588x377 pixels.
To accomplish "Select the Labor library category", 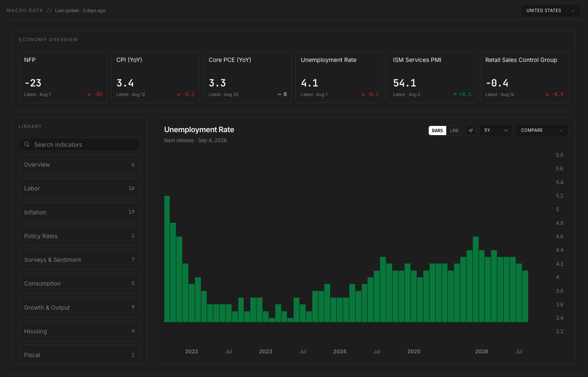I will click(79, 188).
